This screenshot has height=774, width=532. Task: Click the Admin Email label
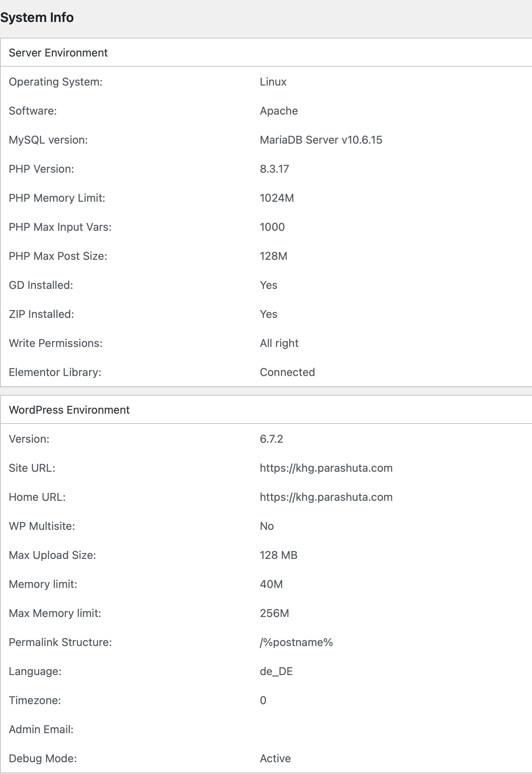click(x=41, y=729)
